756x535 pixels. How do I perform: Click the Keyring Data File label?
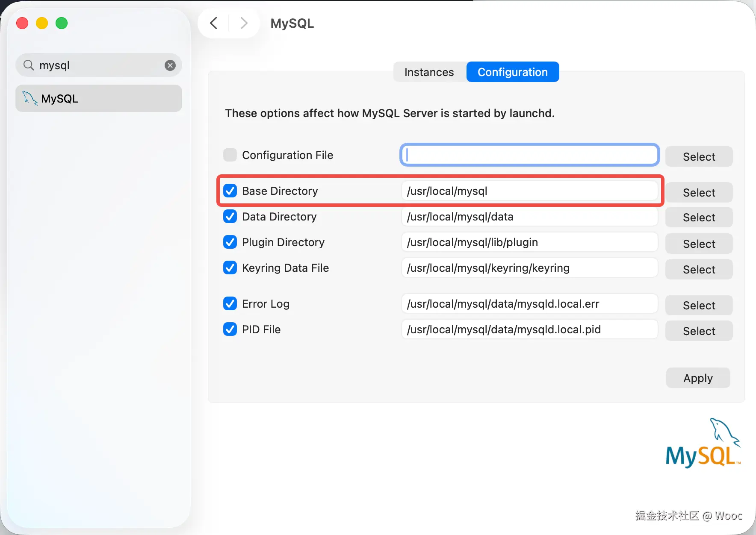click(285, 267)
